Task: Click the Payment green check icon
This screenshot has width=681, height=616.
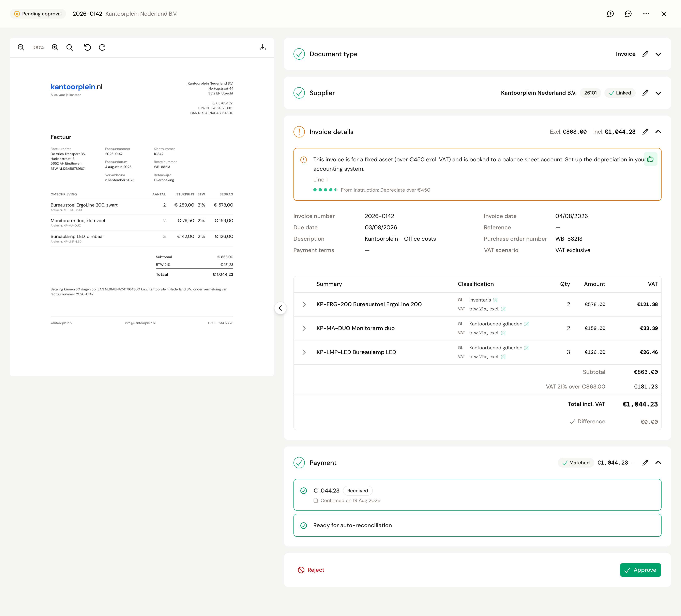Action: point(299,463)
